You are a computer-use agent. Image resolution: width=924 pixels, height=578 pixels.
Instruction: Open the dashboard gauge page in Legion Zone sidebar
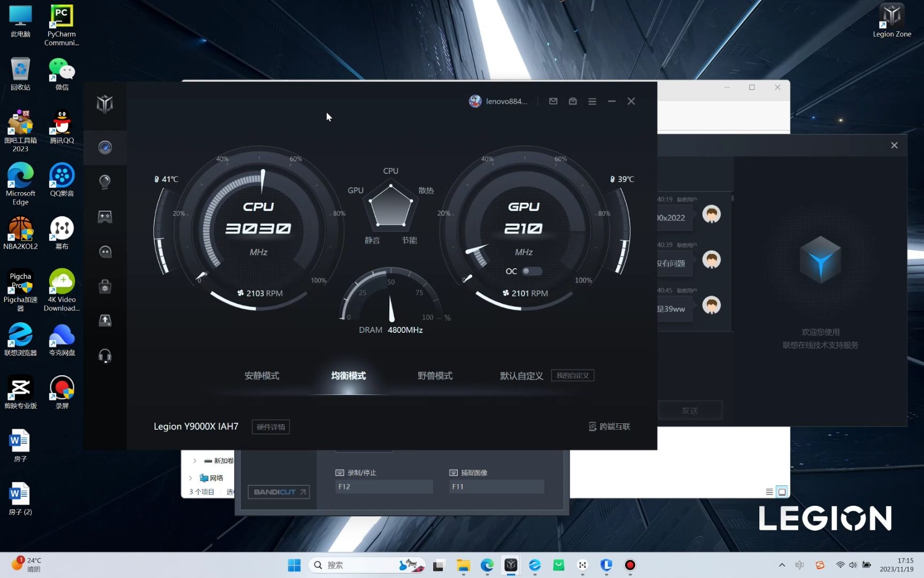pyautogui.click(x=105, y=147)
